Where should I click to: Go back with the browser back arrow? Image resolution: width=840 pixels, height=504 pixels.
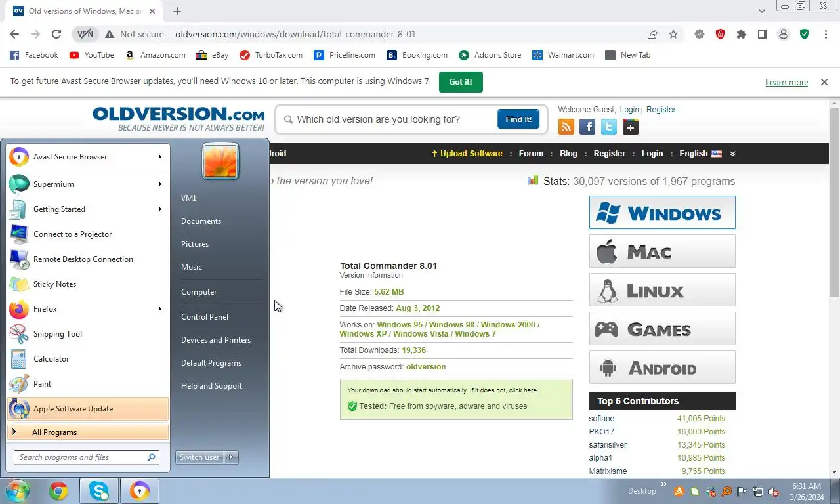pos(14,34)
